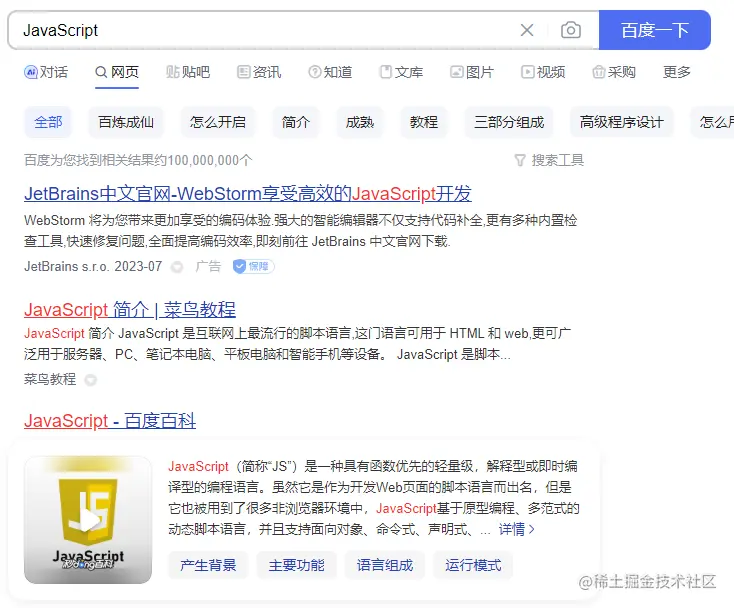The width and height of the screenshot is (734, 608).
Task: Clear the search box with X icon
Action: [527, 30]
